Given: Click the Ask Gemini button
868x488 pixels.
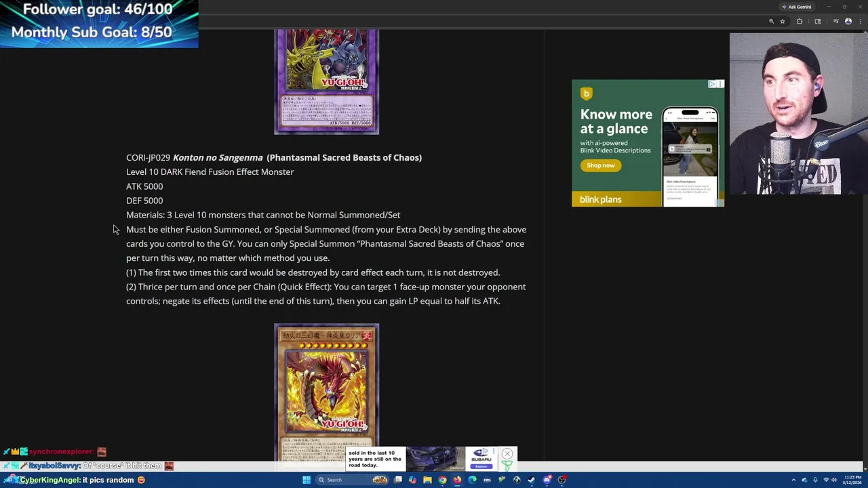Looking at the screenshot, I should click(797, 7).
